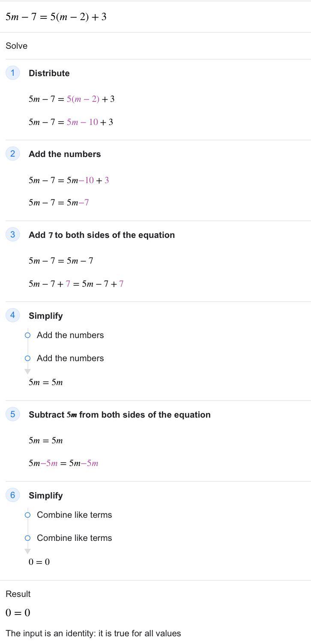Click the 'Simplify' heading of step 6
This screenshot has width=311, height=644.
click(x=45, y=496)
